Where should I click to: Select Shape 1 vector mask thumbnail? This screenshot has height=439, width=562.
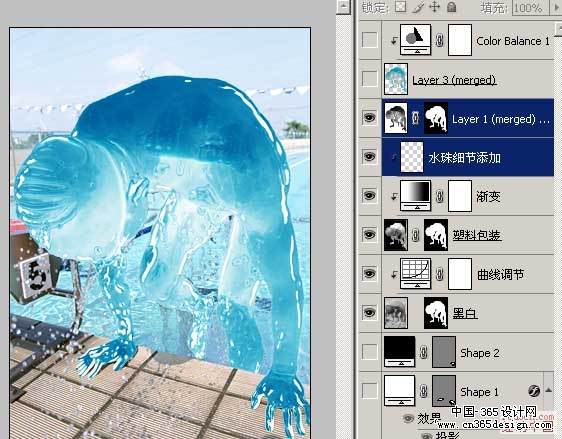[x=444, y=391]
